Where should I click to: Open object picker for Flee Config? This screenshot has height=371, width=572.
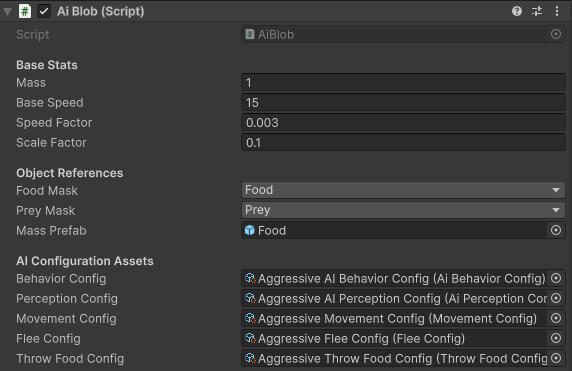tap(556, 339)
